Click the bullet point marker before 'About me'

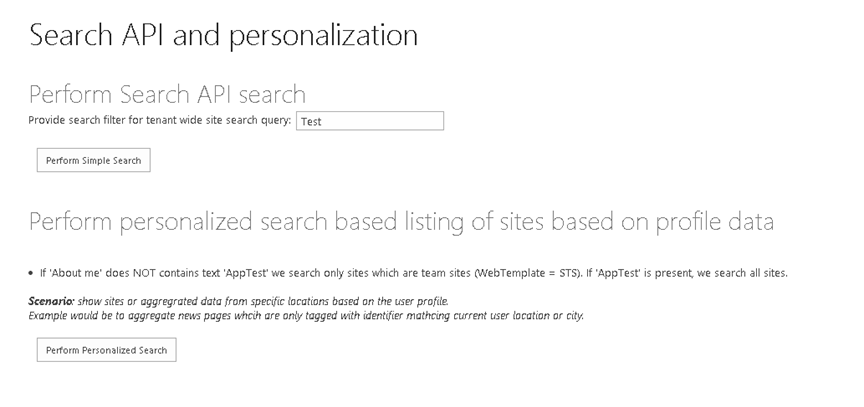coord(30,273)
